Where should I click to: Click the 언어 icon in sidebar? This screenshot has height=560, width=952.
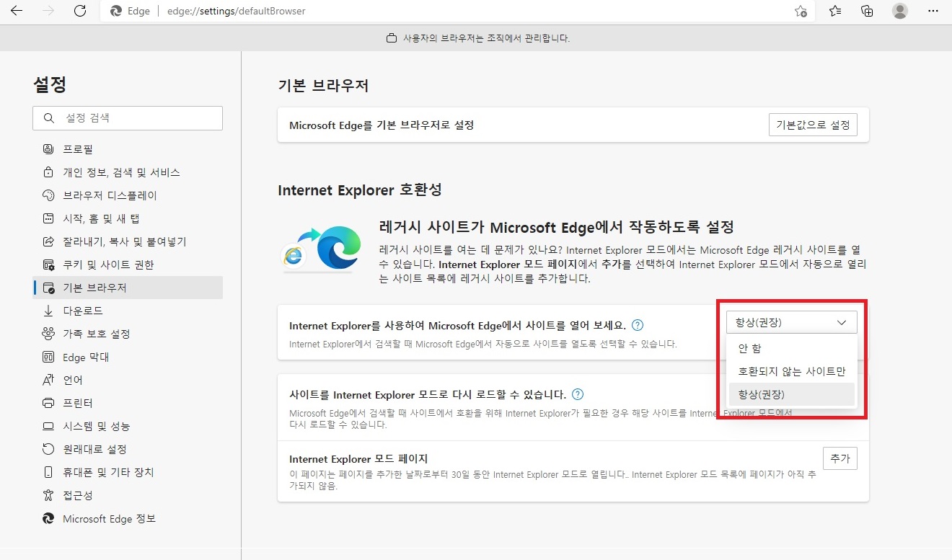coord(48,380)
